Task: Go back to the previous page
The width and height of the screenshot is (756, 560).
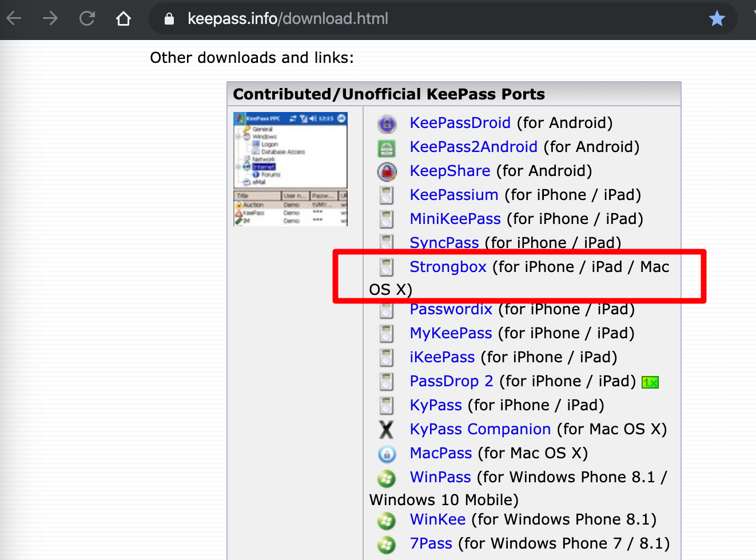Action: point(14,18)
